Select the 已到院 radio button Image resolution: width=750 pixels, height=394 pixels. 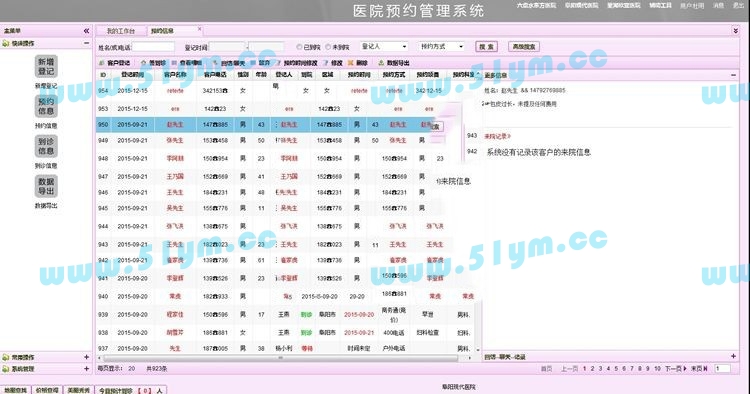click(299, 47)
